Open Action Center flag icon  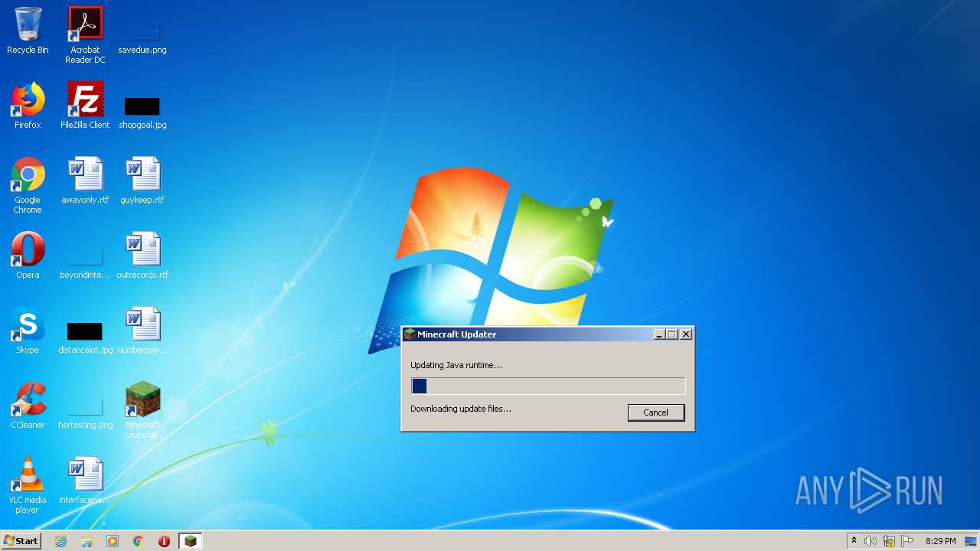point(907,541)
